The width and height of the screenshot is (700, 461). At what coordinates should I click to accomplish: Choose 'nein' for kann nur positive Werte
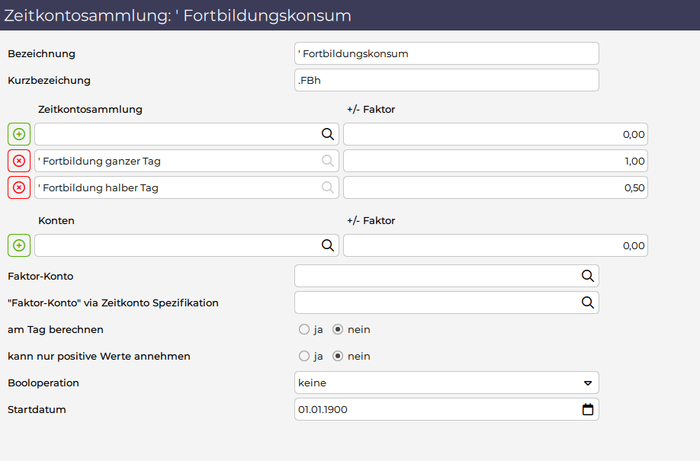(x=338, y=356)
